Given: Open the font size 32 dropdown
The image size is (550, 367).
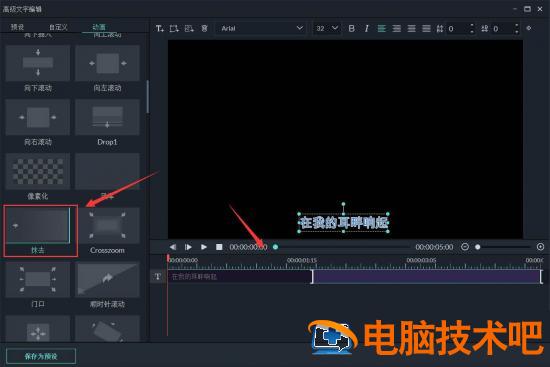Looking at the screenshot, I should point(327,28).
